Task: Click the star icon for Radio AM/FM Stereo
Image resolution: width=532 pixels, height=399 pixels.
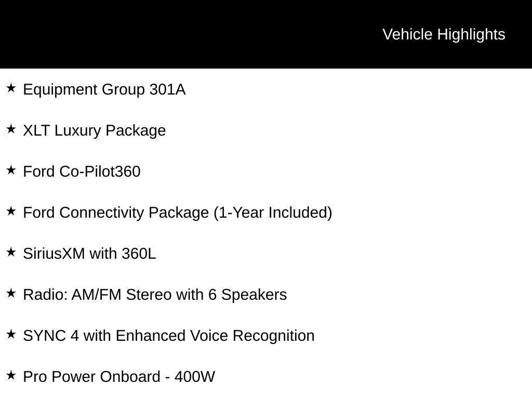Action: click(11, 294)
